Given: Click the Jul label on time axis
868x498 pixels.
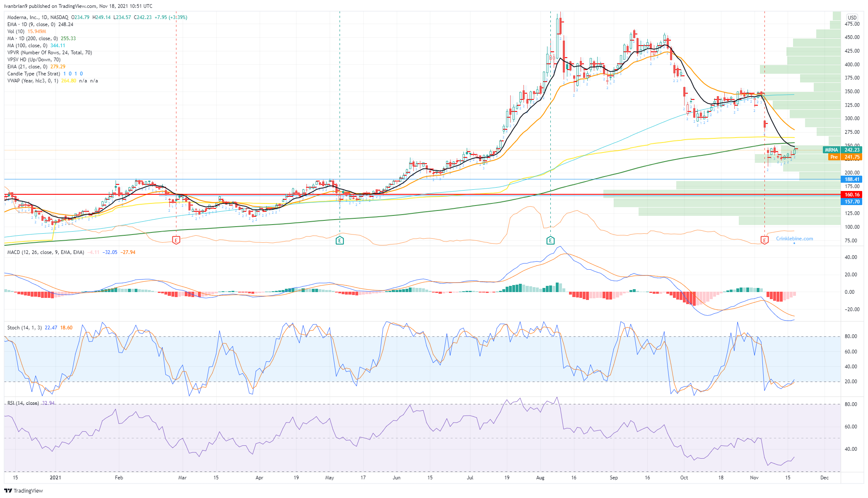Looking at the screenshot, I should pos(470,478).
